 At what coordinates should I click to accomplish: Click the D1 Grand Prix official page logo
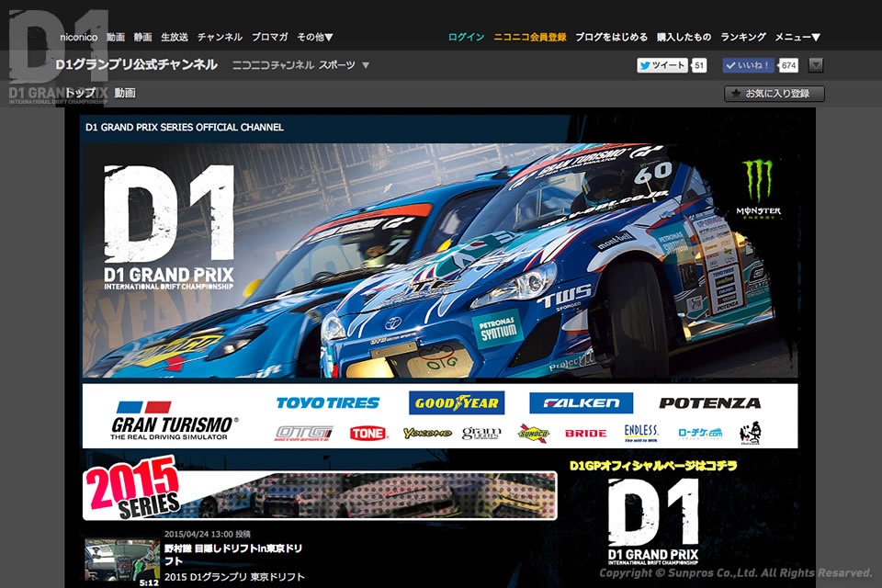pos(653,522)
